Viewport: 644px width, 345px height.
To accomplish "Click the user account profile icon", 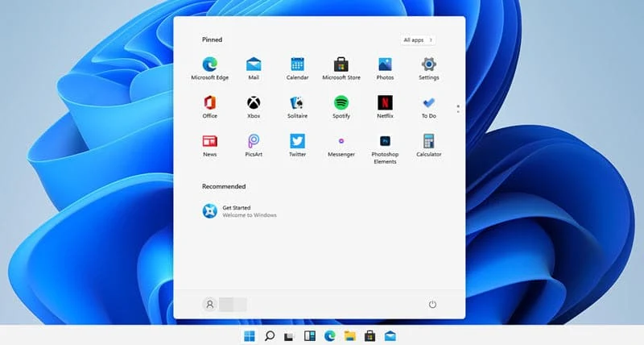I will pyautogui.click(x=209, y=304).
